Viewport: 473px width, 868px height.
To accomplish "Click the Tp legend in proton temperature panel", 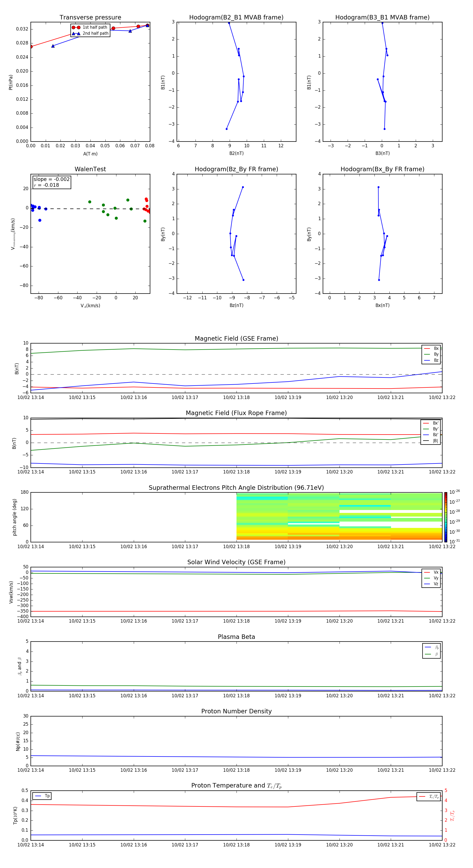I will pyautogui.click(x=42, y=796).
